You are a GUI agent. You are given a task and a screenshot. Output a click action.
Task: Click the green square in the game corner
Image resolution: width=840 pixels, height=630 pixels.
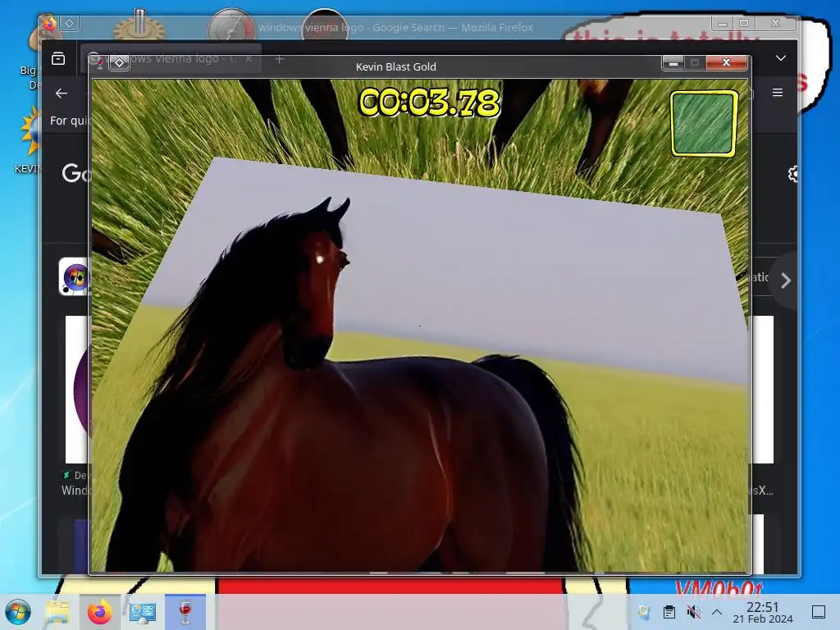tap(704, 124)
